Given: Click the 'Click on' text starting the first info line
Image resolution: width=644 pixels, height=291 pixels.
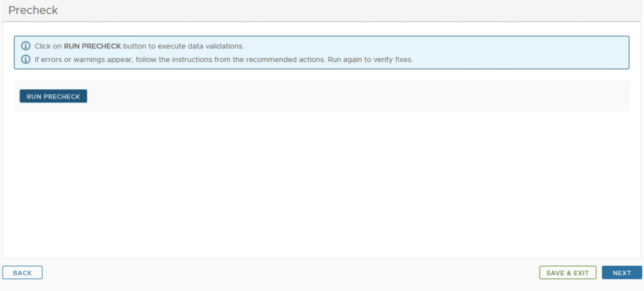Looking at the screenshot, I should point(48,47).
